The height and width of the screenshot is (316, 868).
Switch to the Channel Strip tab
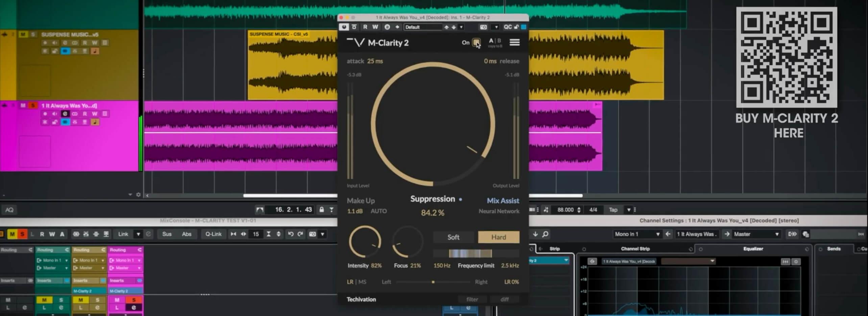coord(635,249)
